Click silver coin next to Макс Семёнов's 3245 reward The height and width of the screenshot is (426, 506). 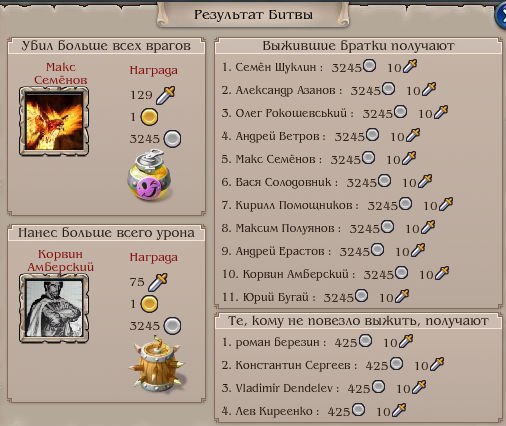173,139
